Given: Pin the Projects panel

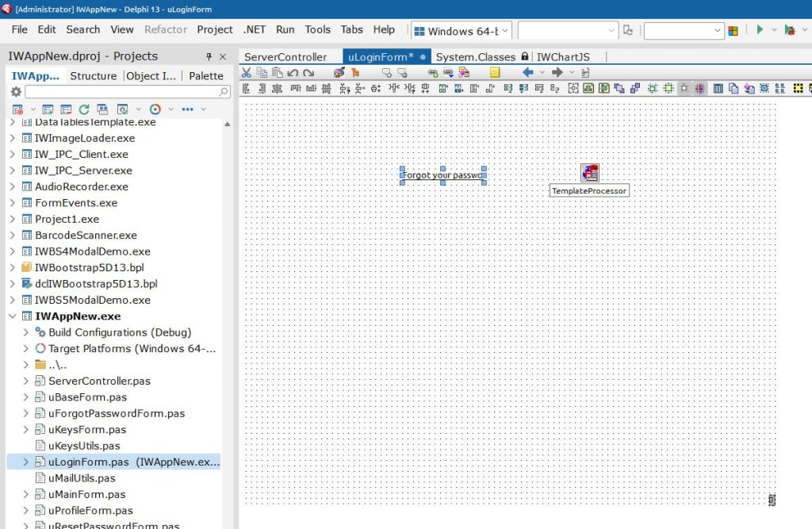Looking at the screenshot, I should 209,56.
